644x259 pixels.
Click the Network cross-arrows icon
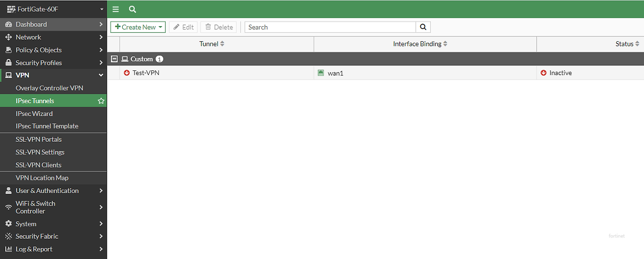coord(9,37)
